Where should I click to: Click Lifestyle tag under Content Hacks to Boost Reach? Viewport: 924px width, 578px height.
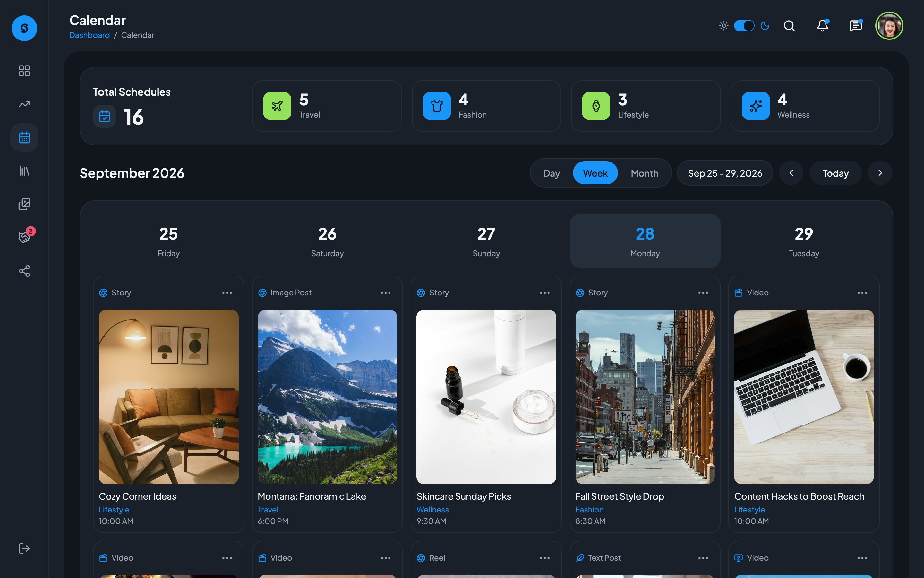pyautogui.click(x=749, y=510)
